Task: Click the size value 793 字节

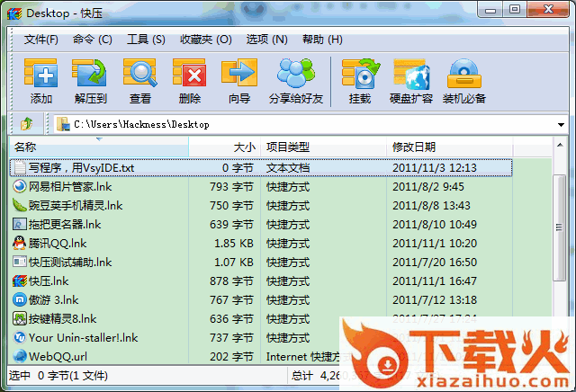Action: click(x=231, y=187)
